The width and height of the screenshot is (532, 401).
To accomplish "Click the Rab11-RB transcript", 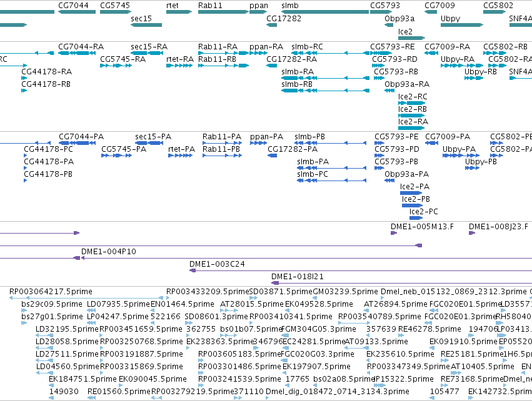I will 223,66.
